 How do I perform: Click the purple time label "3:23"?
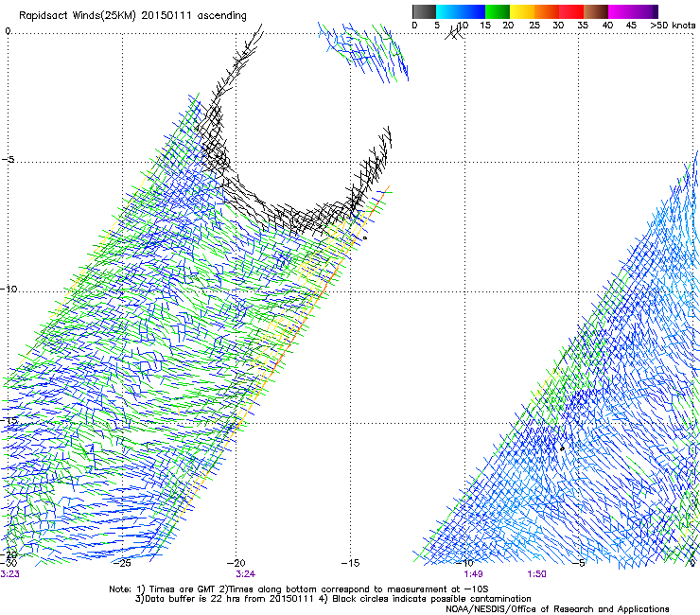click(x=9, y=574)
